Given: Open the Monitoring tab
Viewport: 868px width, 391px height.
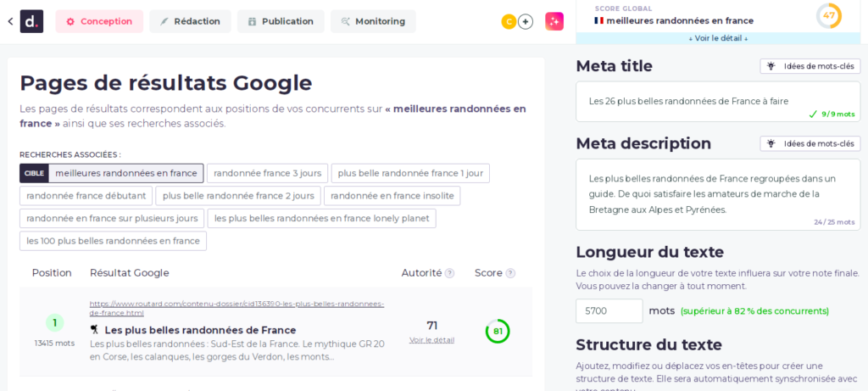Looking at the screenshot, I should pyautogui.click(x=373, y=21).
